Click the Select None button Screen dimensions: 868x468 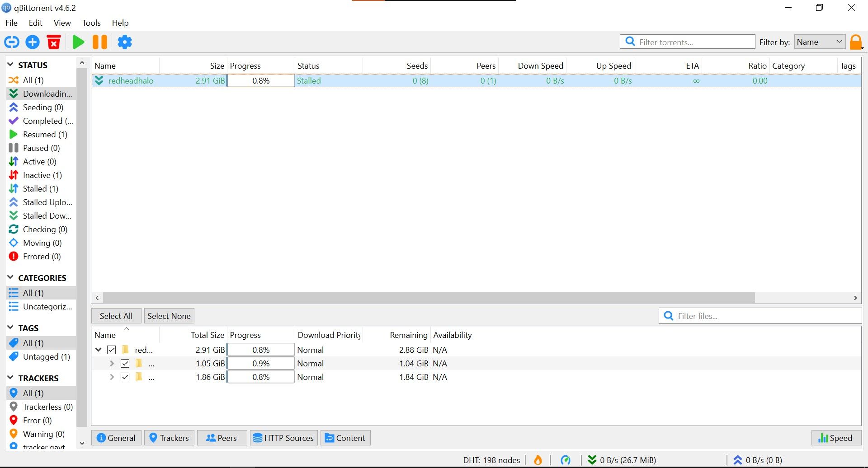tap(169, 315)
